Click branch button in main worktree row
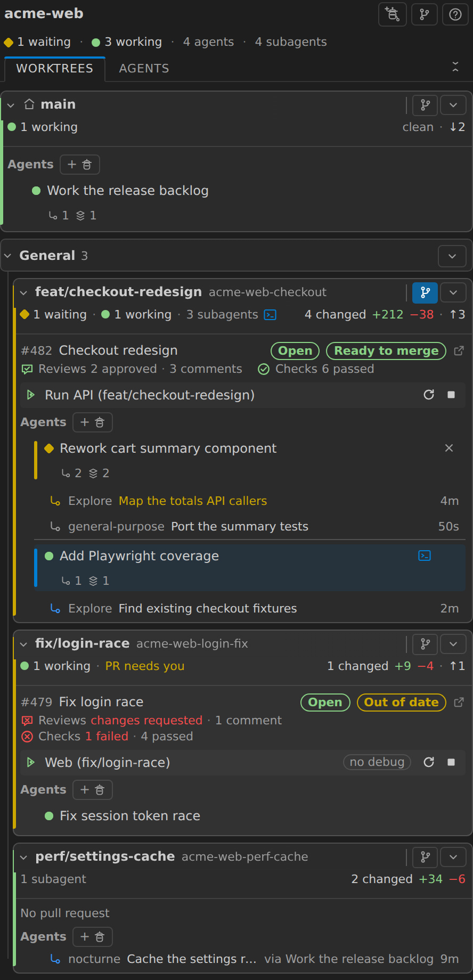 [425, 105]
